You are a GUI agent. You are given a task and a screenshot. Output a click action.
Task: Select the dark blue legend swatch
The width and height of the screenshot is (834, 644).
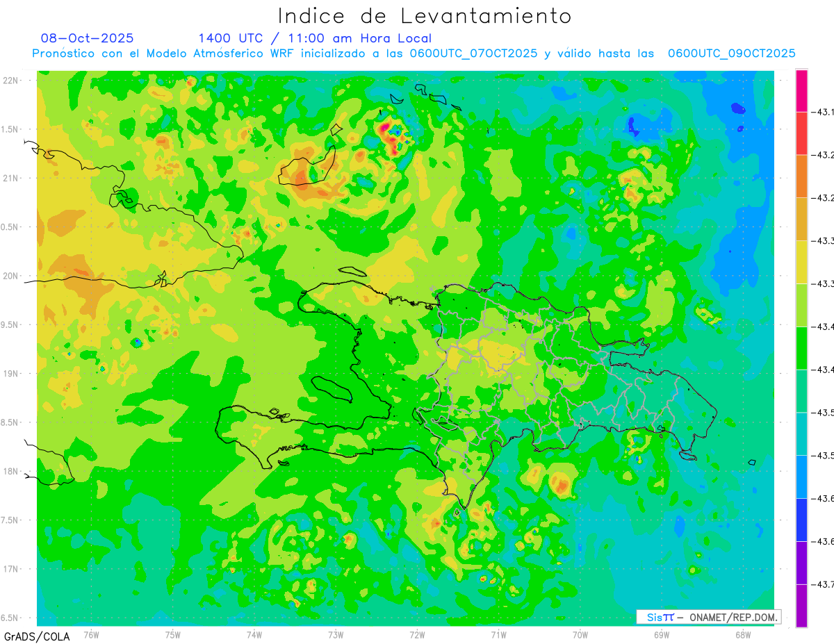click(801, 520)
